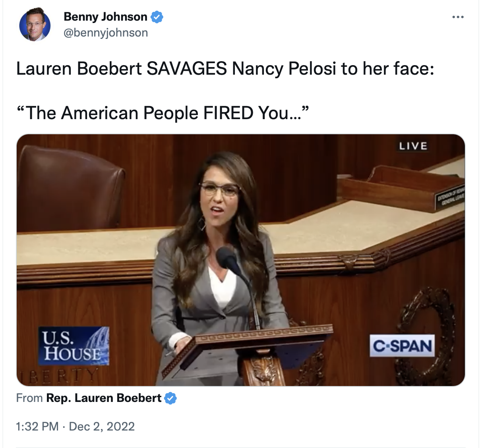The image size is (480, 448).
Task: Click the C-SPAN logo in the video
Action: (402, 346)
